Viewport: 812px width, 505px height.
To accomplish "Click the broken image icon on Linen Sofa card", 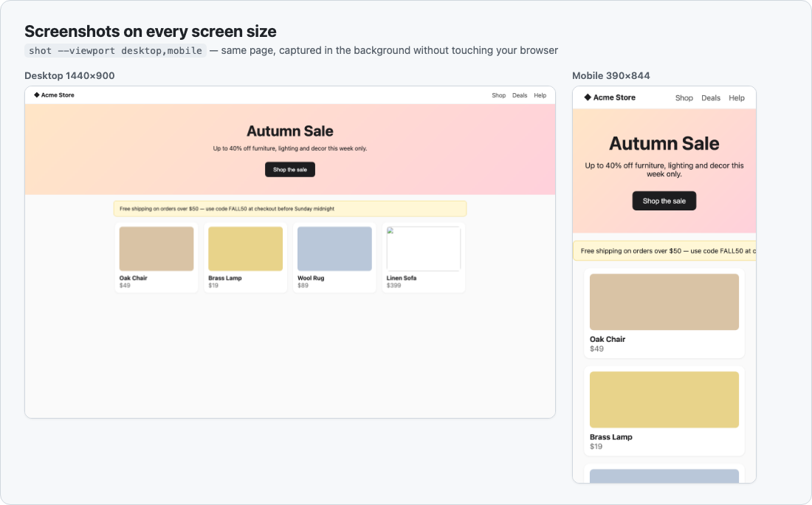I will click(x=390, y=231).
